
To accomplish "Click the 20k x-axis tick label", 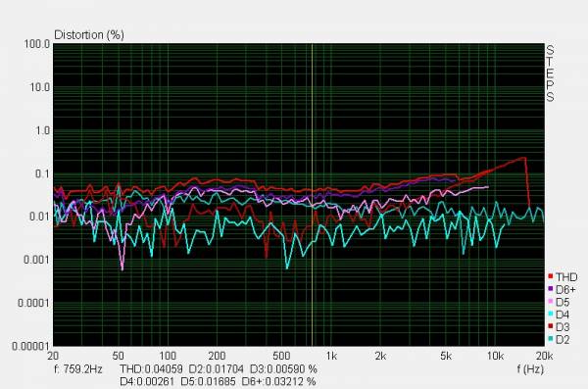I will click(544, 356).
